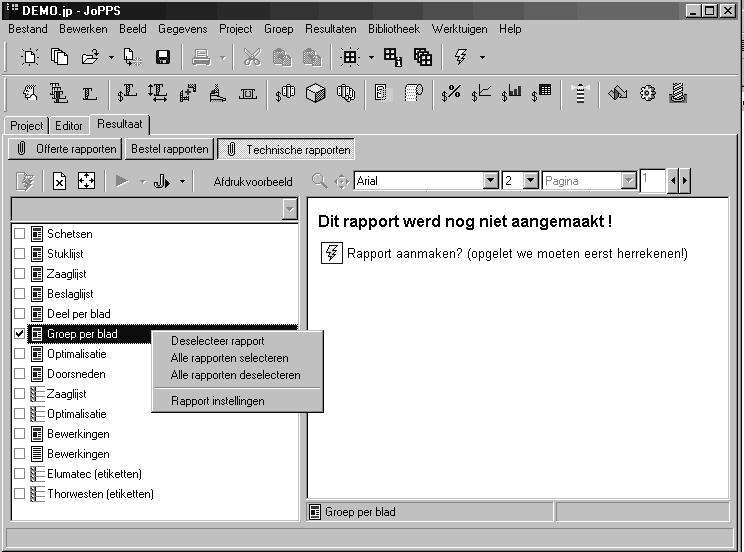744x552 pixels.
Task: Click the X page icon in report toolbar
Action: tap(59, 181)
